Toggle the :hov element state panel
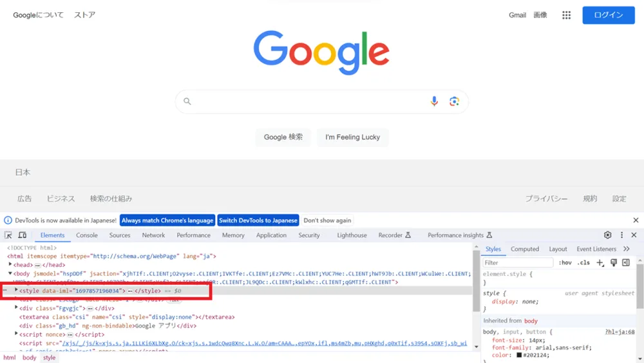Viewport: 644px width, 363px height. 565,262
